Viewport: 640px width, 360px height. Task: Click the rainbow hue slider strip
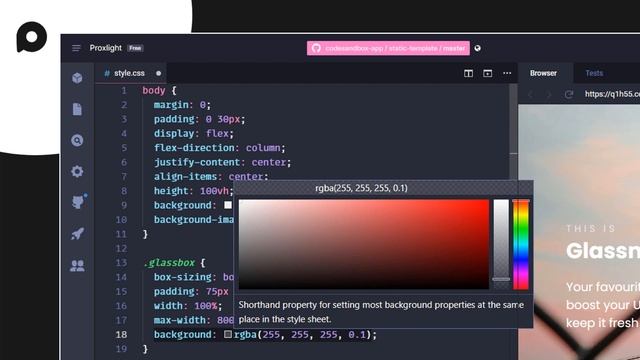[x=521, y=244]
